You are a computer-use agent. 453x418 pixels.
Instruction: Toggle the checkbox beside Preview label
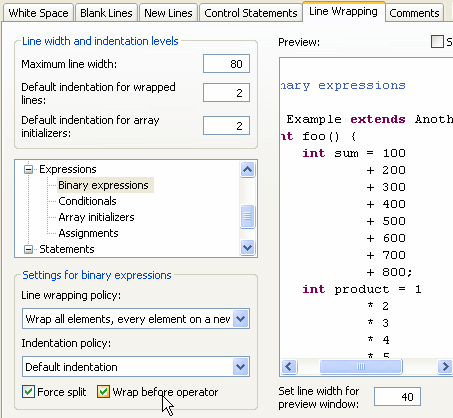[x=437, y=42]
